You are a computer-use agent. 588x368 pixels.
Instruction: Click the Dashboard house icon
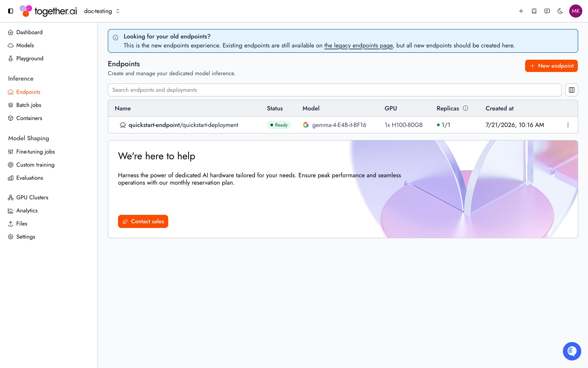pos(10,32)
